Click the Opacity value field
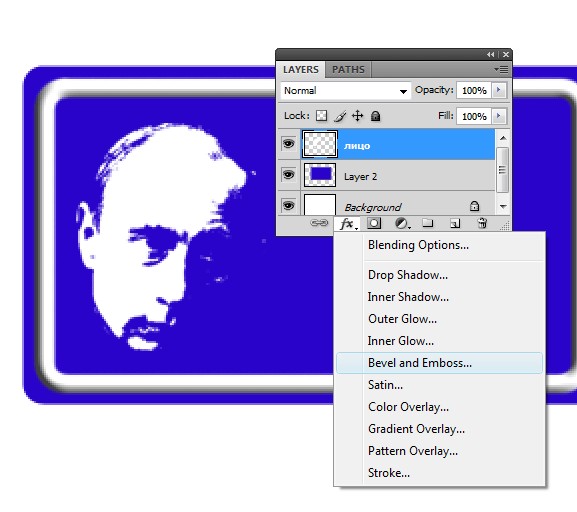 click(474, 90)
